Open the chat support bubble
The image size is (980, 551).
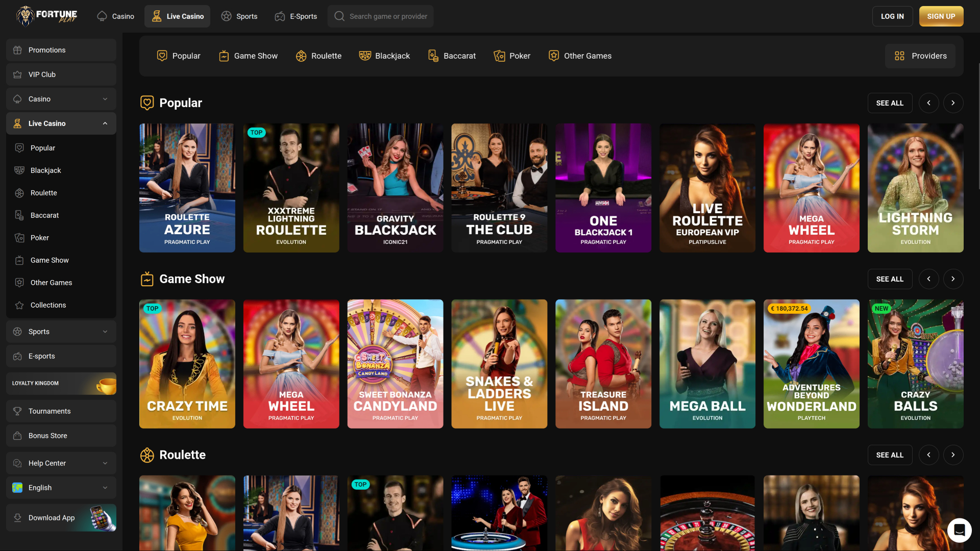click(960, 530)
